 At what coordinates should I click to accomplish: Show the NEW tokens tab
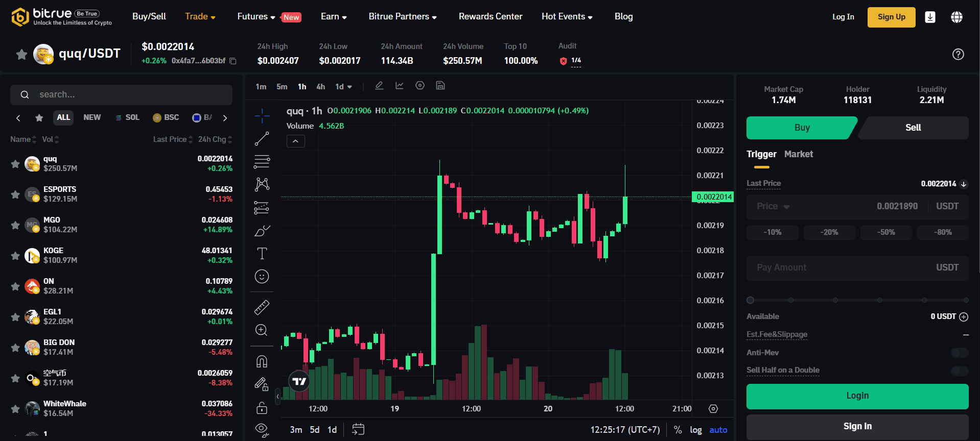tap(92, 118)
